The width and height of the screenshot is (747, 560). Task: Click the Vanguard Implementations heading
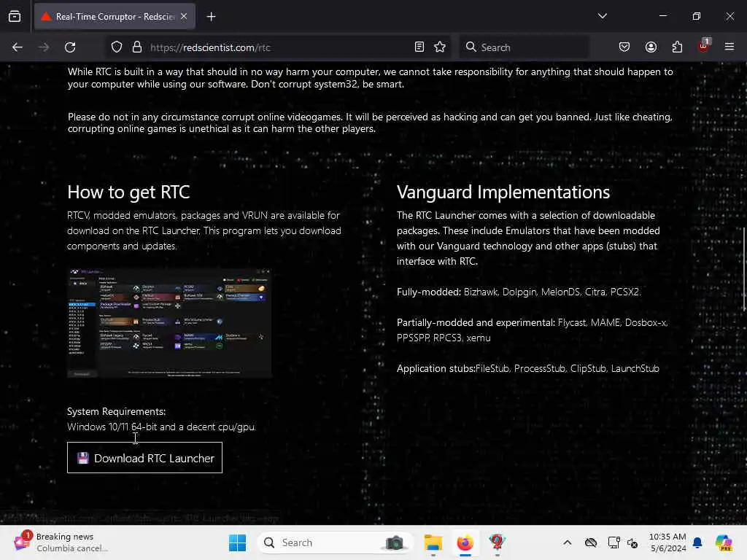[503, 192]
